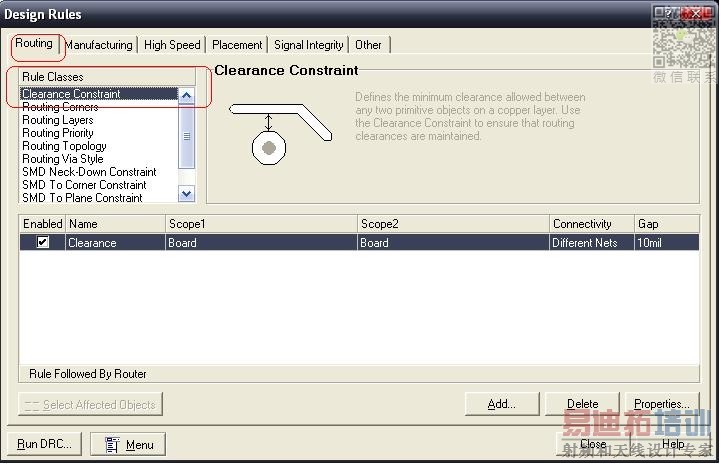The height and width of the screenshot is (465, 721).
Task: Click the Close button
Action: pos(593,444)
